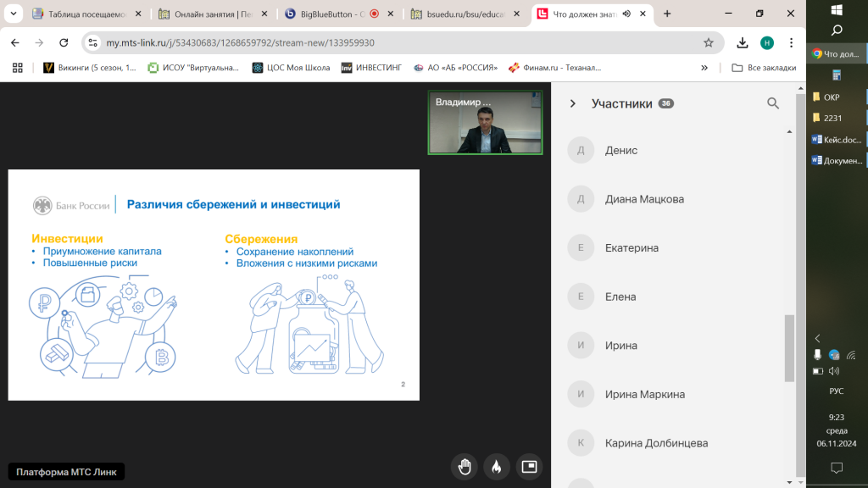Switch to bsuedu.ru/bsu/educat tab
Image resolution: width=868 pixels, height=488 pixels.
point(465,14)
